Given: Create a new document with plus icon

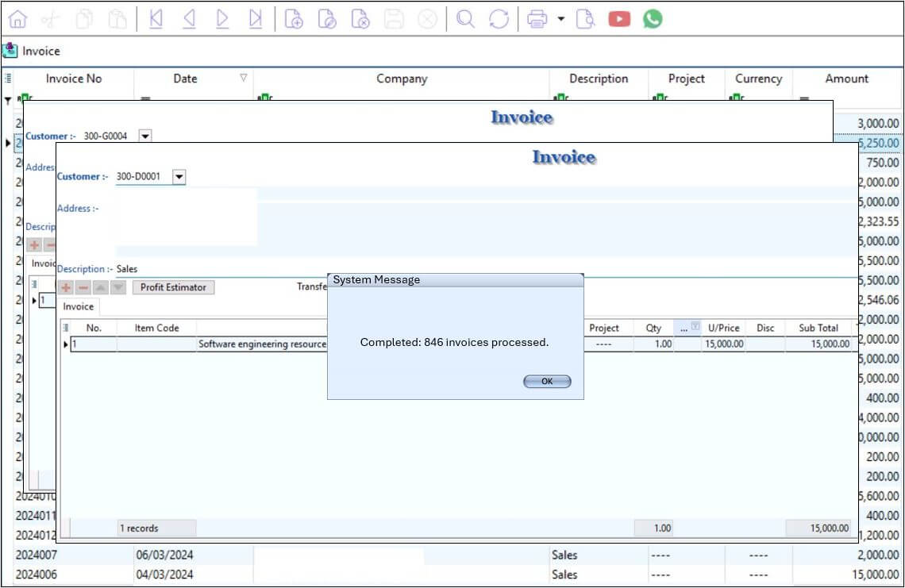Looking at the screenshot, I should point(294,19).
